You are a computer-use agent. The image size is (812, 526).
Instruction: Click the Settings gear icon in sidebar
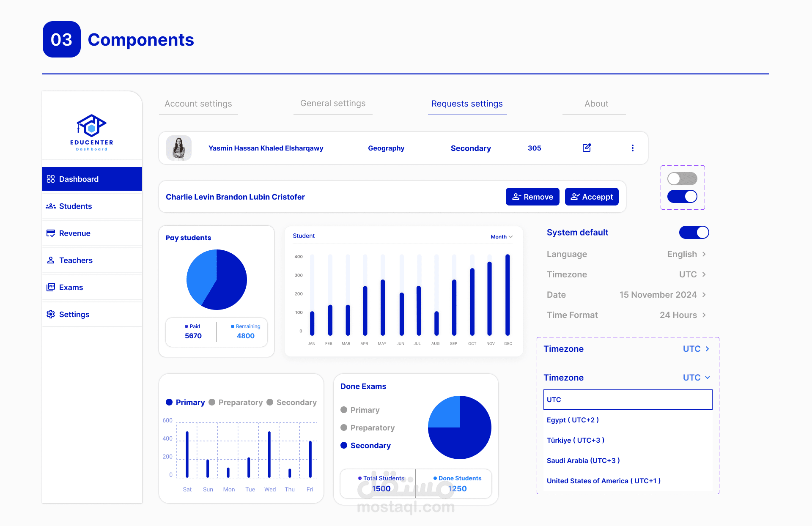coord(51,314)
